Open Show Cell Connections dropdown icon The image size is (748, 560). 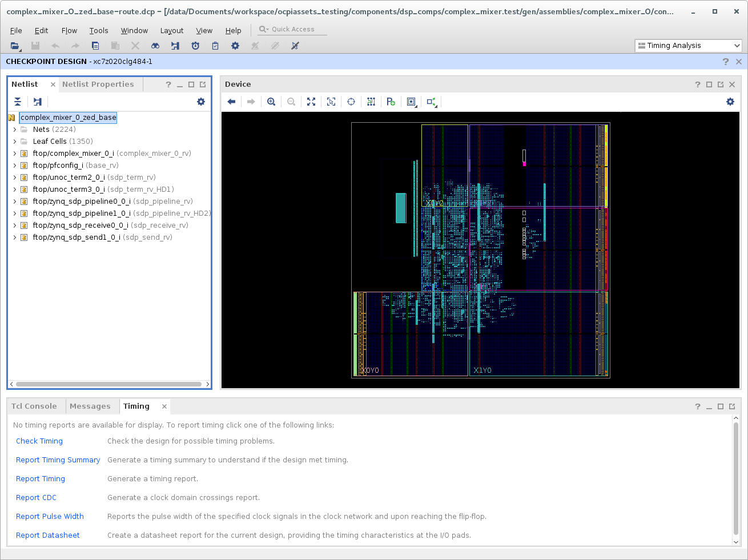(431, 102)
